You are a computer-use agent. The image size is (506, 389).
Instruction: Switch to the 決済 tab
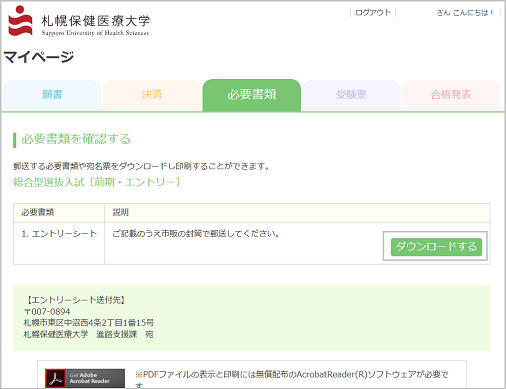(x=152, y=95)
